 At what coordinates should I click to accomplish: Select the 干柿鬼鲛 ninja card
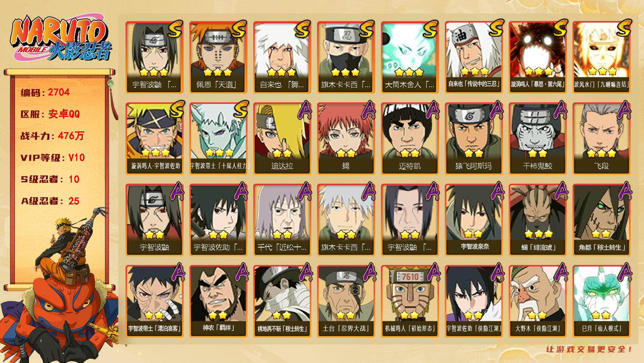(x=537, y=139)
